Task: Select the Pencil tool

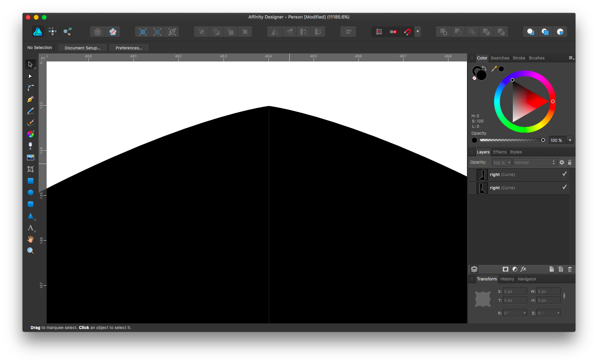Action: tap(31, 111)
